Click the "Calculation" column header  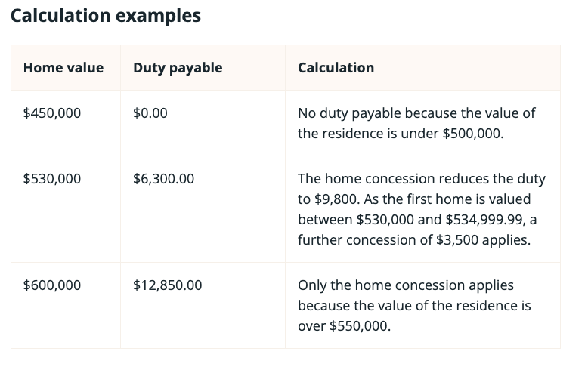pyautogui.click(x=336, y=68)
